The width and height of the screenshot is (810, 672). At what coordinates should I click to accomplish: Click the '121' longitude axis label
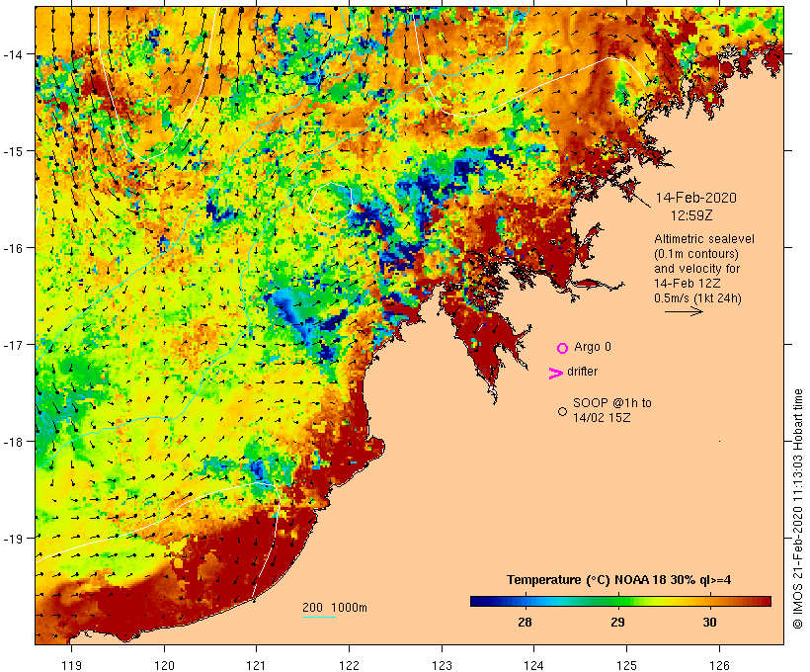coord(256,665)
